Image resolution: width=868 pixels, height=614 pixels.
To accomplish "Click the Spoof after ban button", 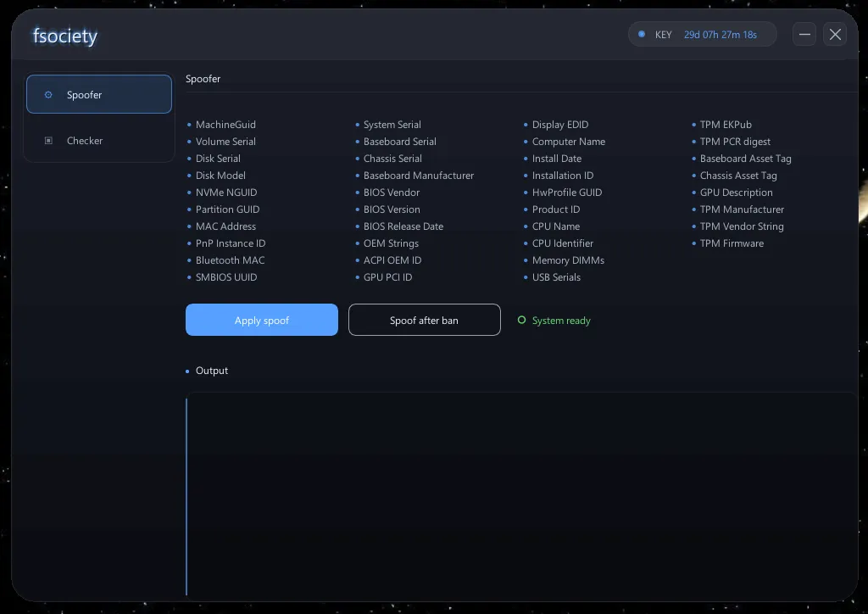I will coord(424,320).
